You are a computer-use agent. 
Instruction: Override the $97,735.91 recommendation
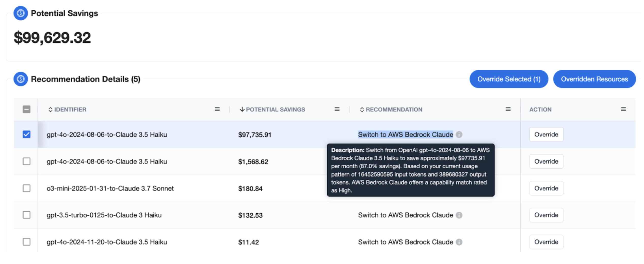[546, 134]
